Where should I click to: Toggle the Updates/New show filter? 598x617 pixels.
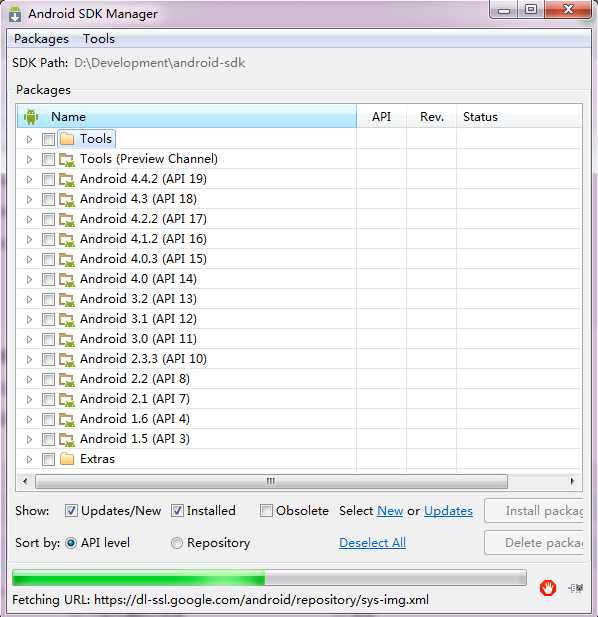point(71,511)
